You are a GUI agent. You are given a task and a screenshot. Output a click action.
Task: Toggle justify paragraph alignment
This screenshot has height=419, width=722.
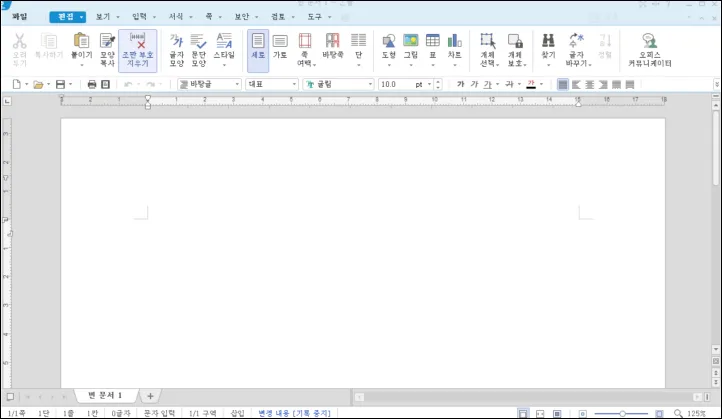point(563,84)
